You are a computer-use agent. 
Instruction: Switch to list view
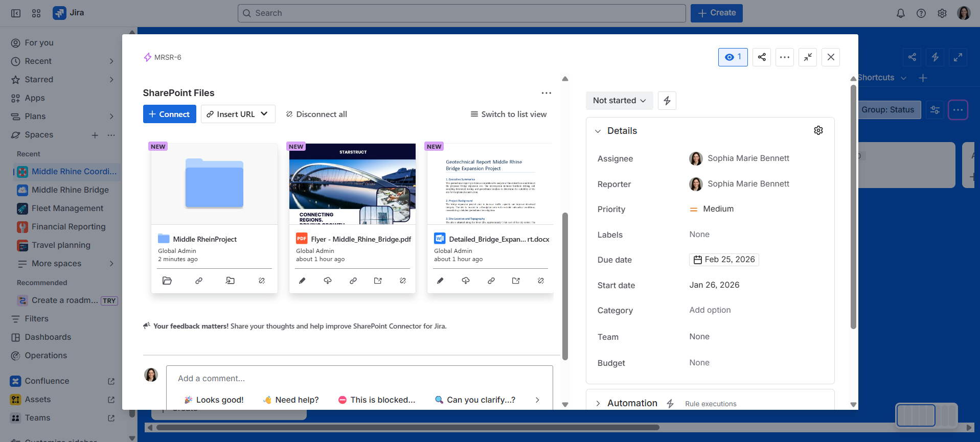click(508, 114)
